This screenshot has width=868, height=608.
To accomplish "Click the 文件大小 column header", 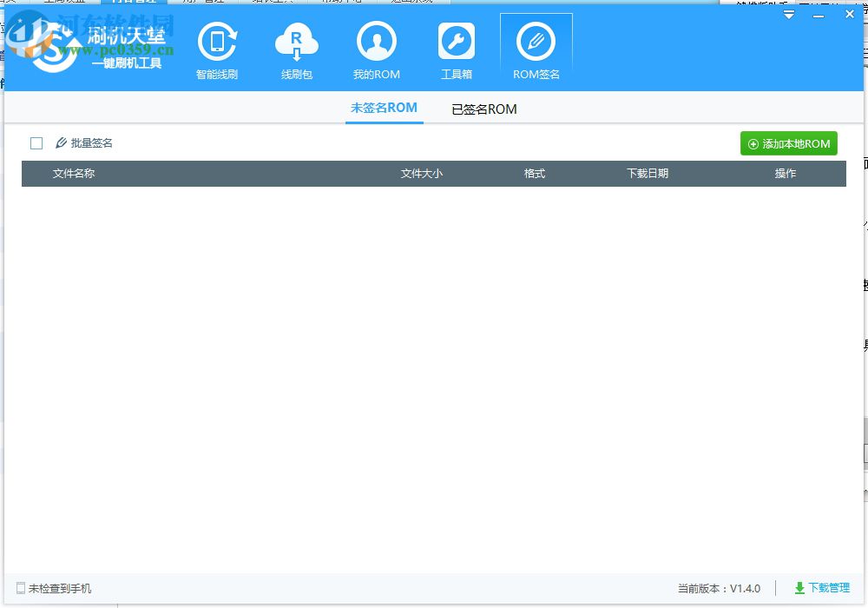I will click(x=421, y=174).
